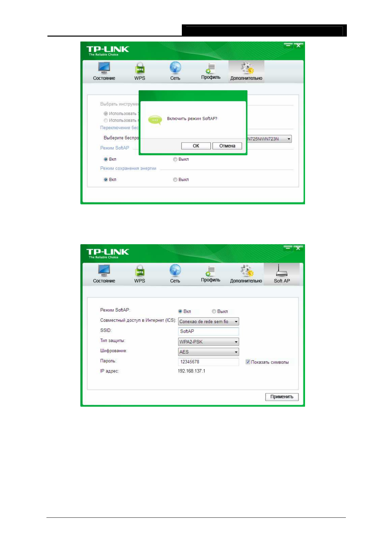
Task: Click the Пароль password field
Action: 208,362
